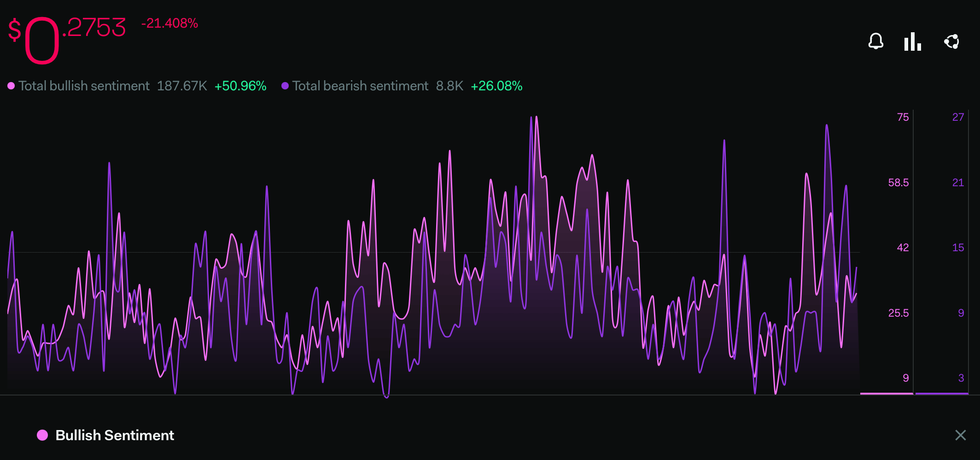Click the bell alert icon

click(875, 41)
